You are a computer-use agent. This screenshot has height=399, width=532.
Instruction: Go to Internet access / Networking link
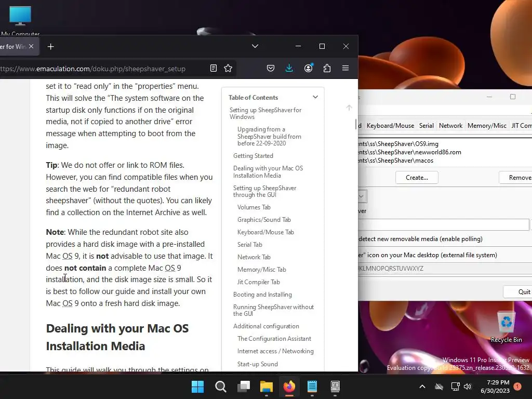tap(275, 351)
